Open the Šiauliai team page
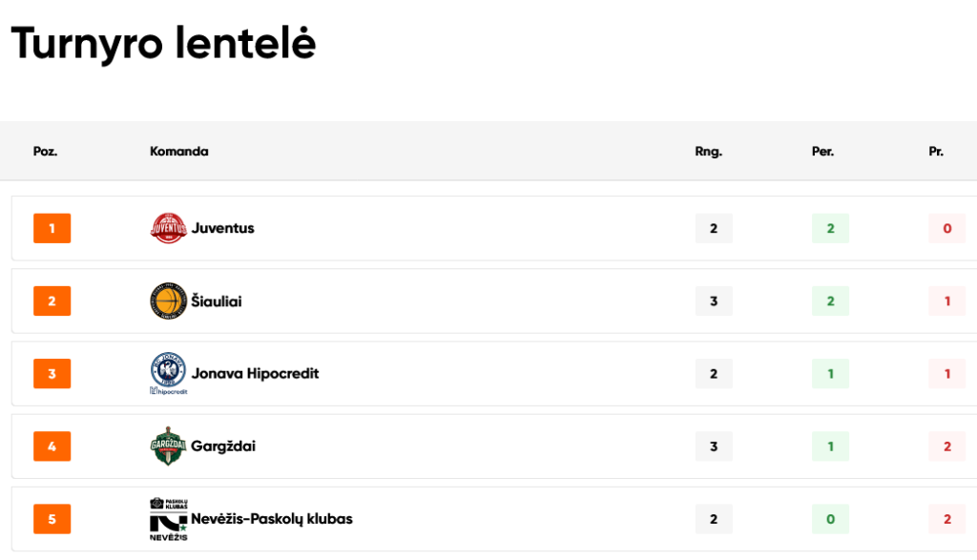This screenshot has height=560, width=977. [217, 301]
